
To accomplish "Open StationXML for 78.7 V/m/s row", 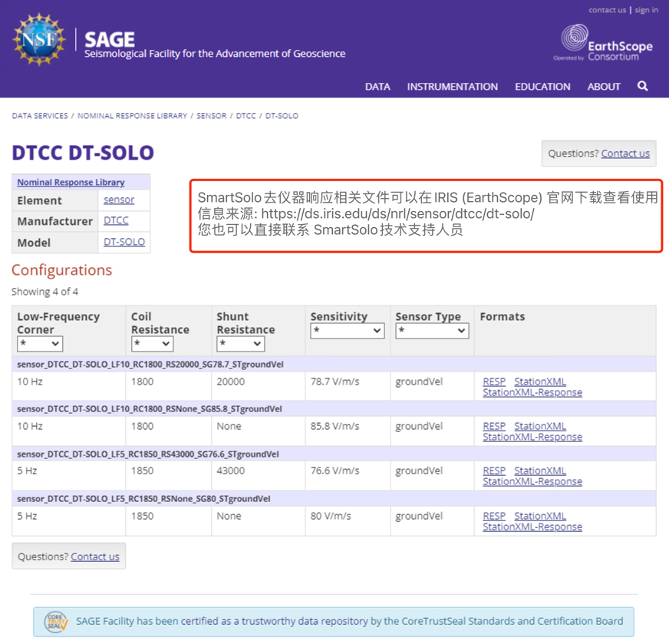I will coord(540,381).
